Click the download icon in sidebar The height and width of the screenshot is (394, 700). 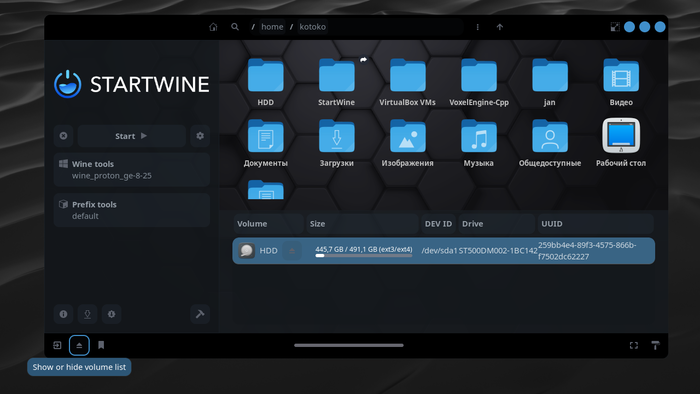pos(88,314)
